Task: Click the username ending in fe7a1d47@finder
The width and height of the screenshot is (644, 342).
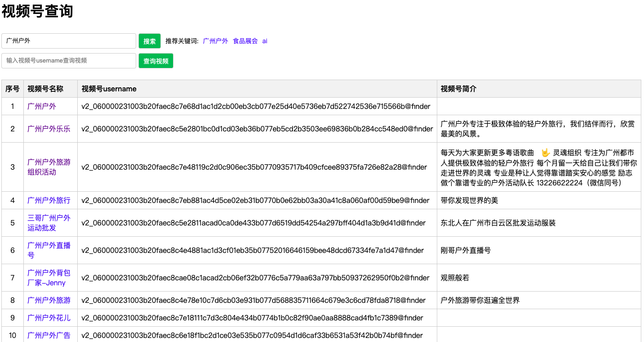Action: click(253, 250)
